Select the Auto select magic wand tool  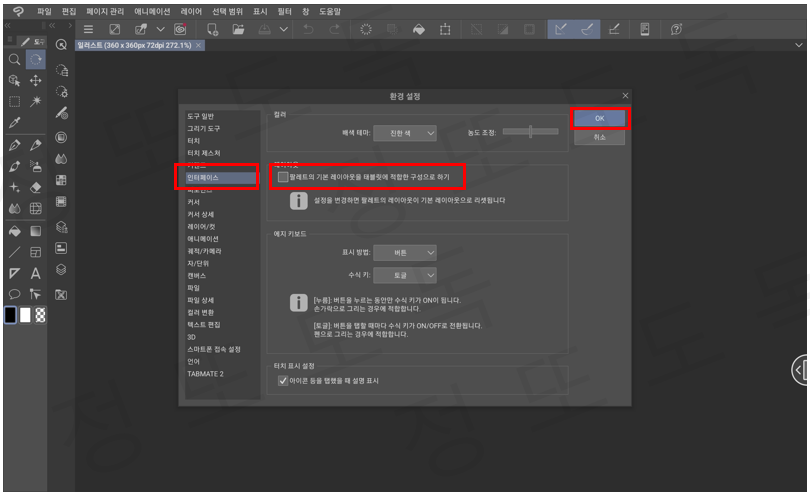tap(36, 102)
